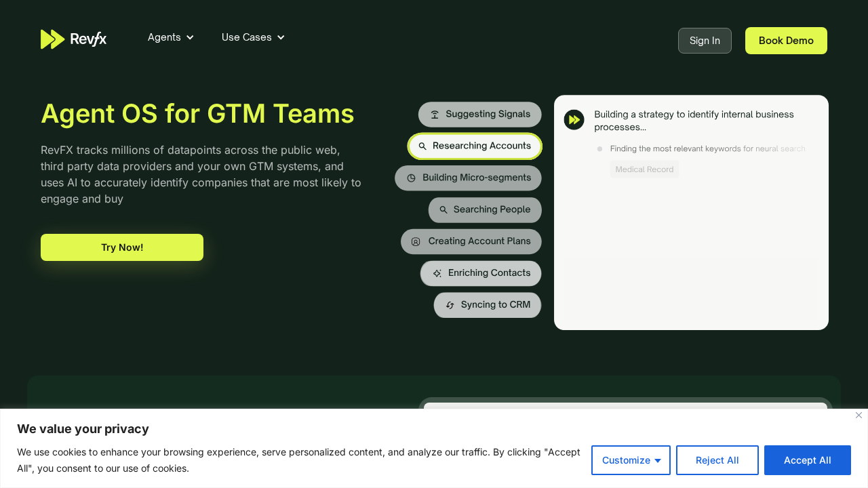Click the RevFX logo icon
868x488 pixels.
point(53,39)
